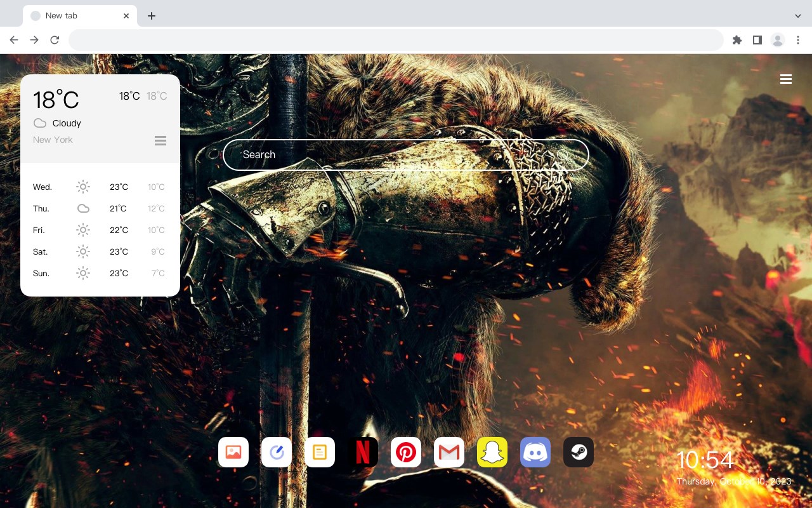812x508 pixels.
Task: Click the sunny icon for Sun.
Action: coord(83,273)
